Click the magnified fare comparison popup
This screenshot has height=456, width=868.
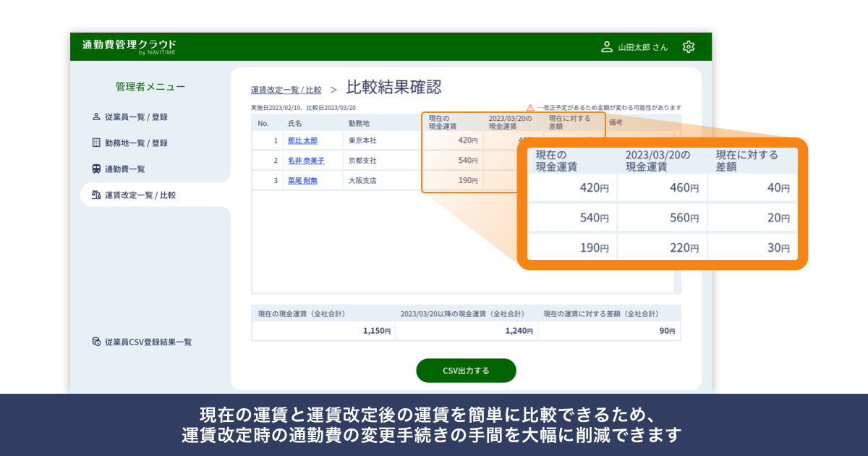(x=662, y=203)
